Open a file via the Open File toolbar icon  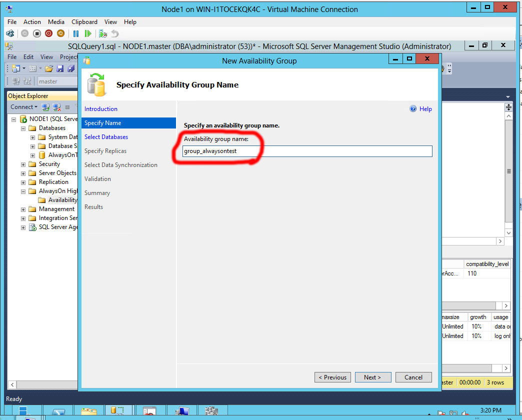(48, 68)
